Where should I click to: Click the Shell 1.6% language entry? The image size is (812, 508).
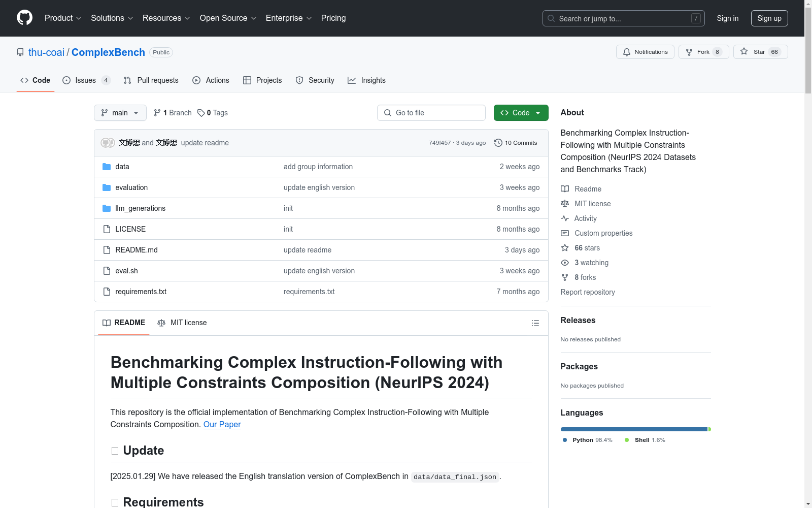click(645, 440)
